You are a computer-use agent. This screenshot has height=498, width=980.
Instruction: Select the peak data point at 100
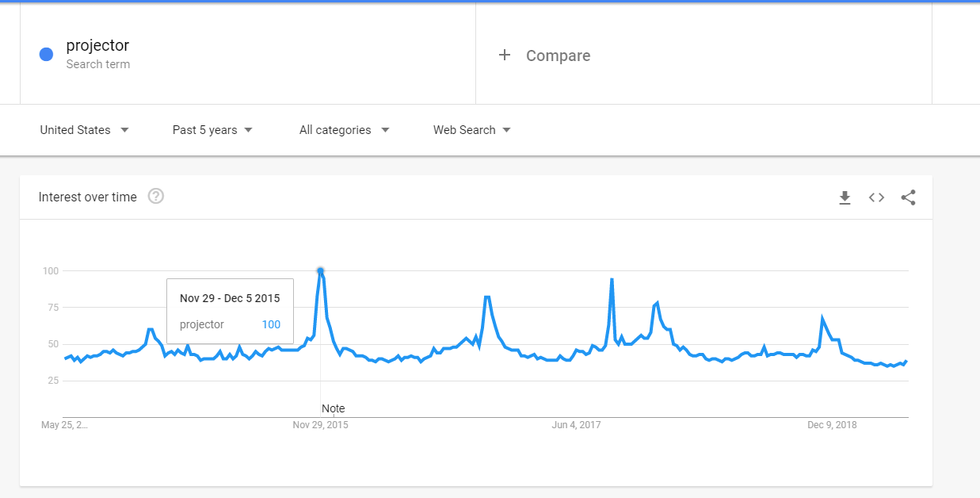pyautogui.click(x=320, y=270)
